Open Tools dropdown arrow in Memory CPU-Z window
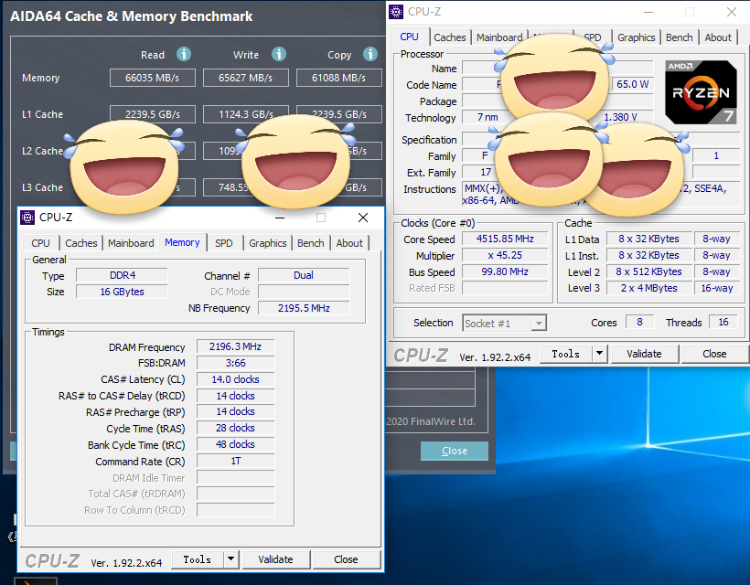750x585 pixels. click(231, 559)
